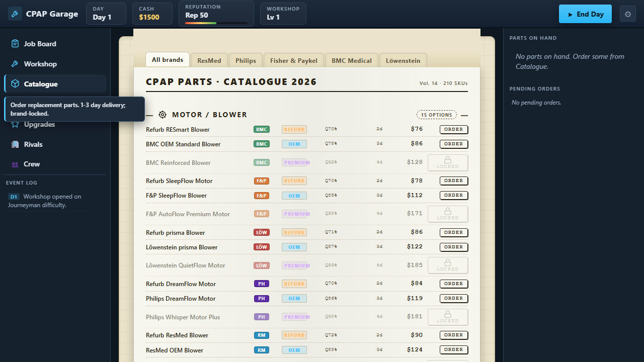Image resolution: width=644 pixels, height=362 pixels.
Task: Click the $76 price
Action: pyautogui.click(x=417, y=129)
